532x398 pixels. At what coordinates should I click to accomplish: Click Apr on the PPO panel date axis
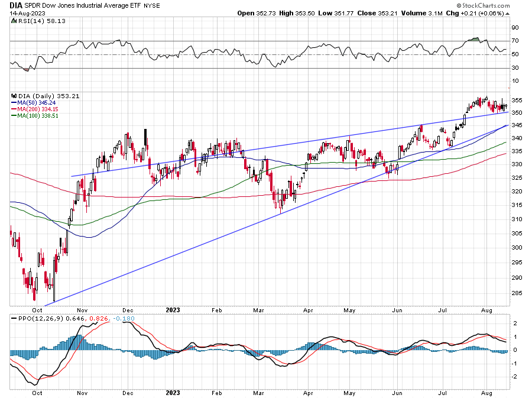[x=308, y=393]
